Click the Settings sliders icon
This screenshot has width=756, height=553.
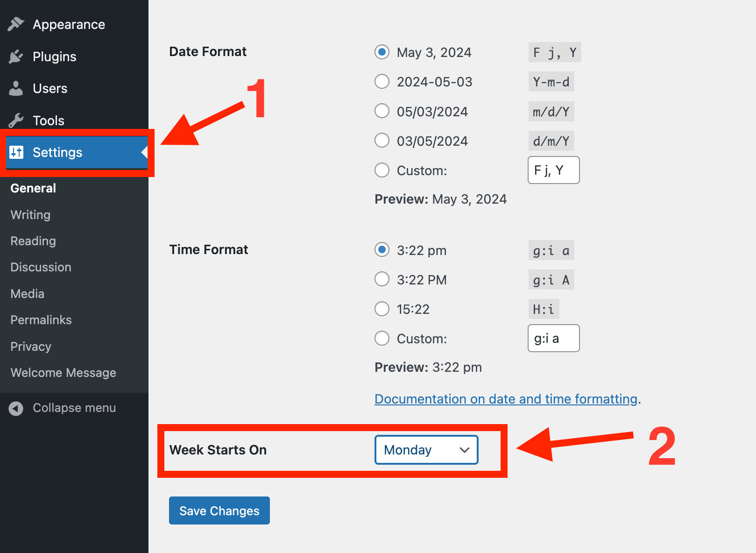(x=16, y=152)
